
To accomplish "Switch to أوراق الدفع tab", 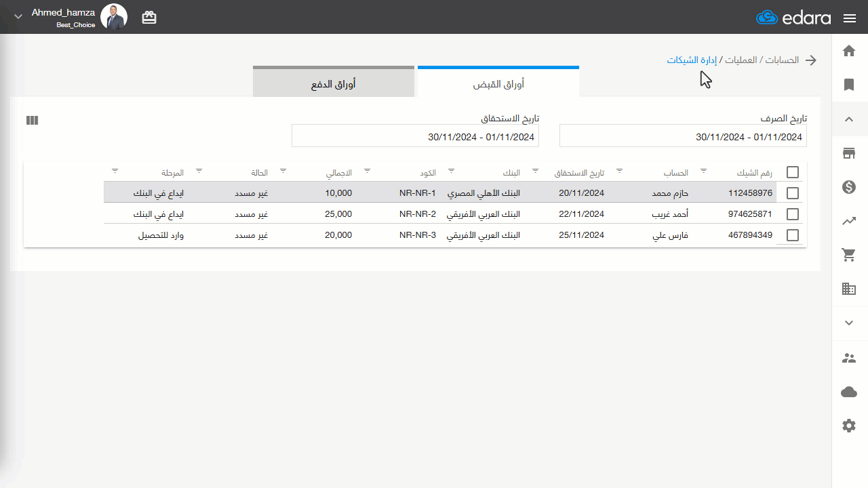I will [x=334, y=83].
